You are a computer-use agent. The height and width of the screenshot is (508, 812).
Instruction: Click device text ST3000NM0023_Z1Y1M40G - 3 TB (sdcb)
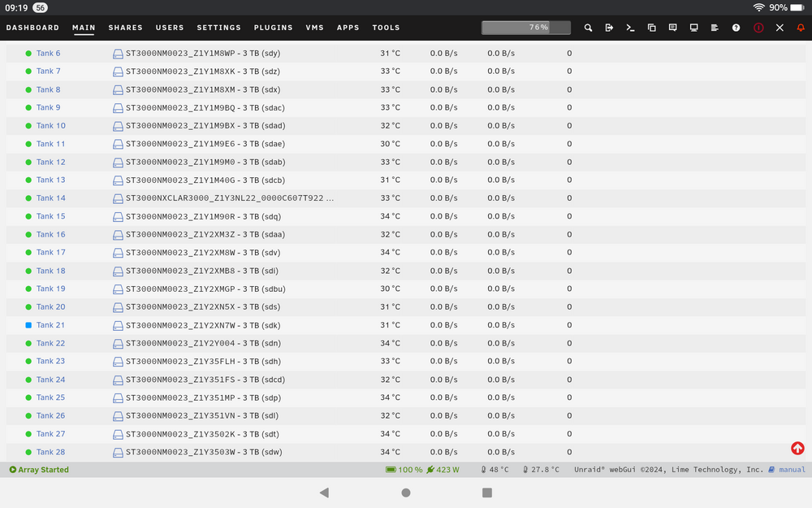205,180
